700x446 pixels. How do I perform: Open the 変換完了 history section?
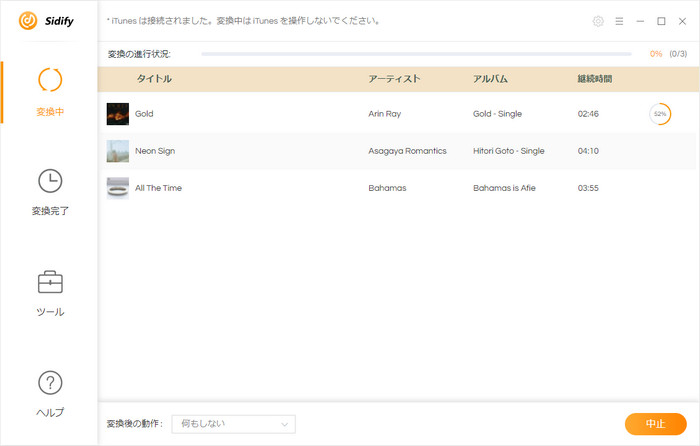click(x=50, y=192)
